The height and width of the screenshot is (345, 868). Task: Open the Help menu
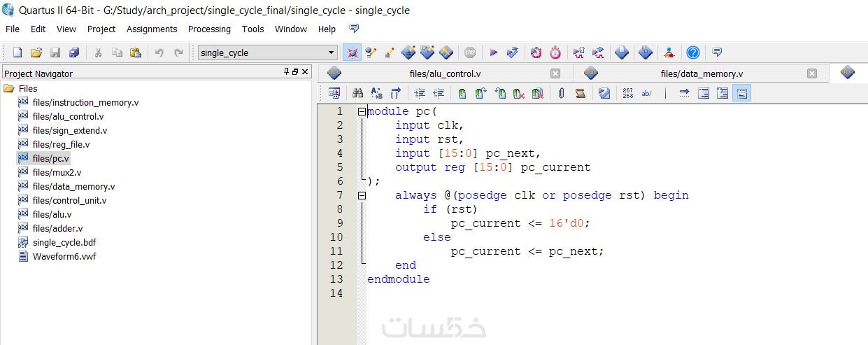pos(327,29)
